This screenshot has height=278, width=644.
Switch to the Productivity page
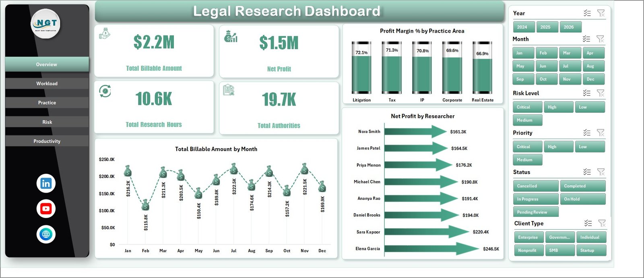(47, 141)
